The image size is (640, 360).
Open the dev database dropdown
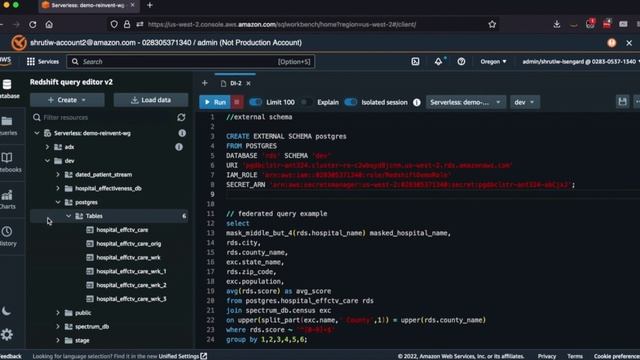point(524,102)
